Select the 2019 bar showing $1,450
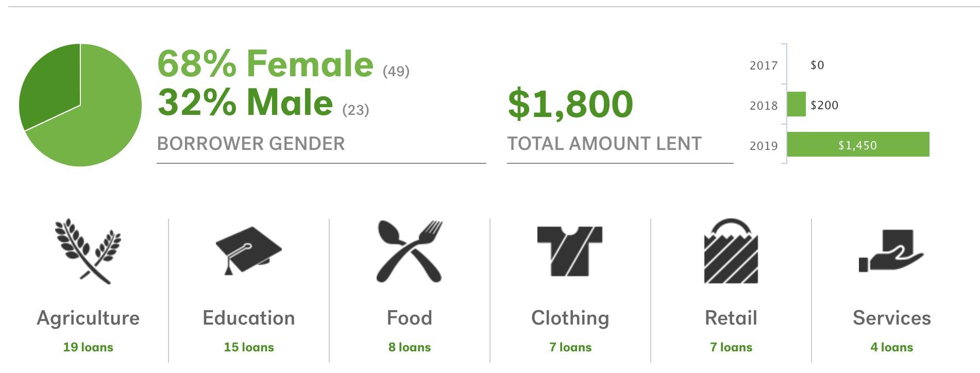 pos(858,144)
